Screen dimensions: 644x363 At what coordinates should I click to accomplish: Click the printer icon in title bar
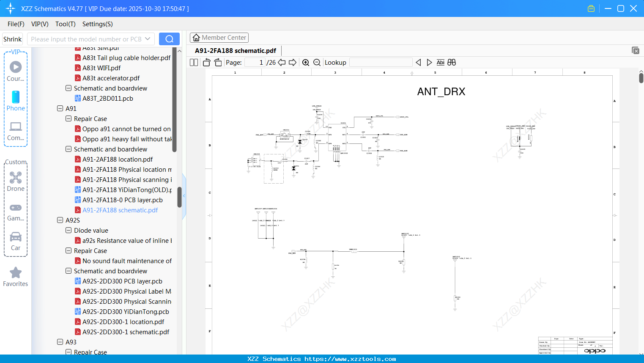click(591, 8)
